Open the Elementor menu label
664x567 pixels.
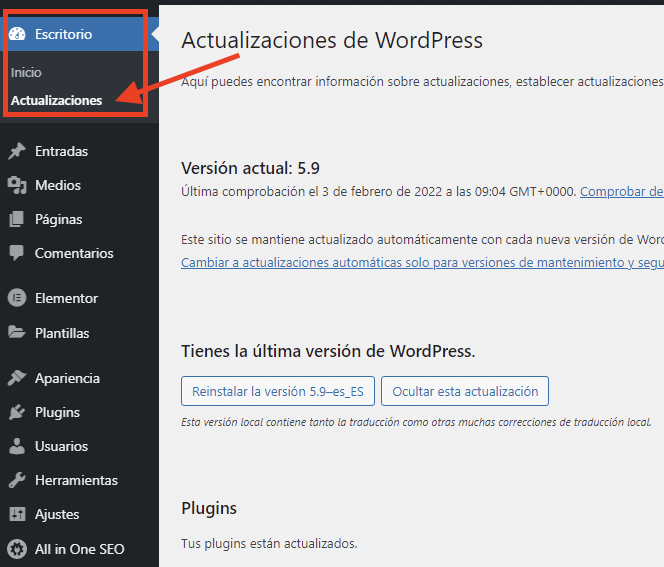tap(66, 298)
